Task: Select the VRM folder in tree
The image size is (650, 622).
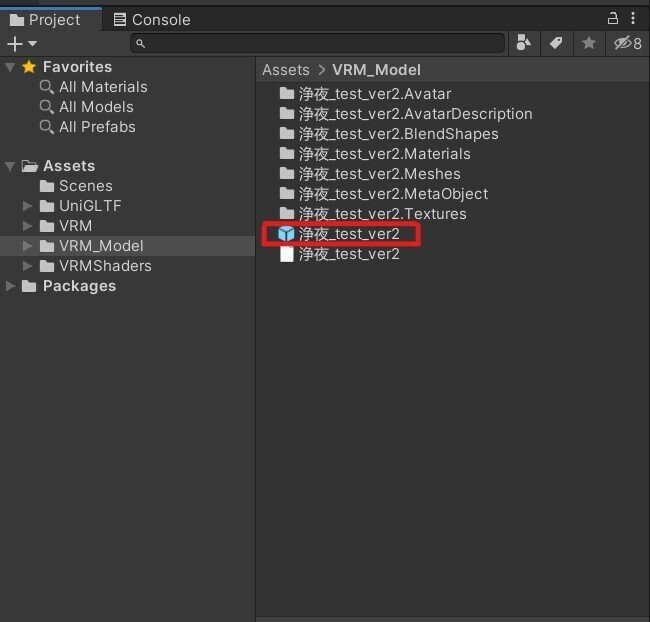Action: (66, 226)
